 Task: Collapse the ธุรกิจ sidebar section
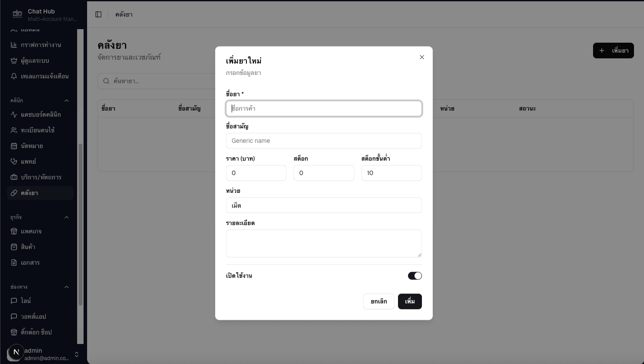click(67, 217)
